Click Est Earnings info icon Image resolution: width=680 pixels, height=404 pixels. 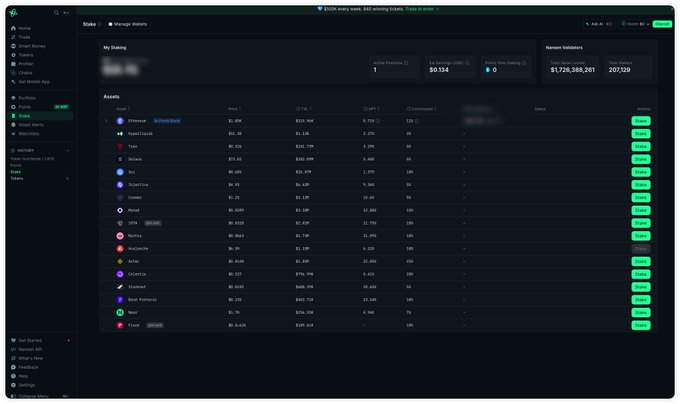click(467, 63)
